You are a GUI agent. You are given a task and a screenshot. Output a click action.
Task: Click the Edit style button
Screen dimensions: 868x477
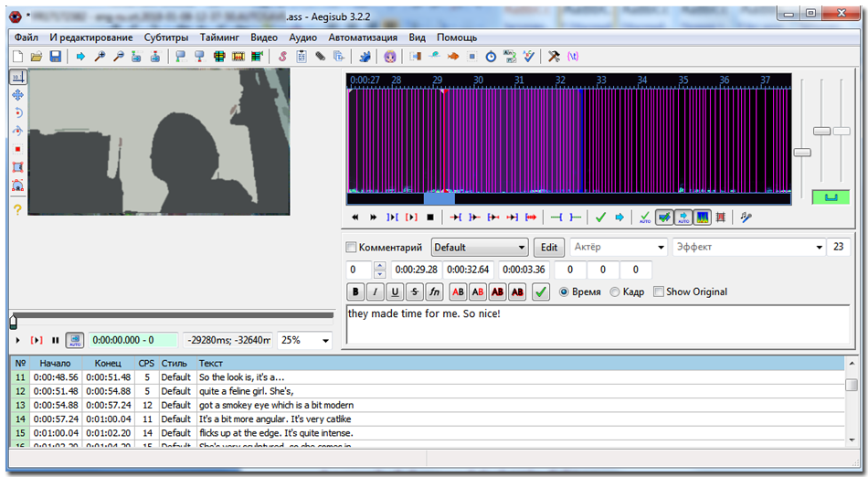pyautogui.click(x=548, y=248)
